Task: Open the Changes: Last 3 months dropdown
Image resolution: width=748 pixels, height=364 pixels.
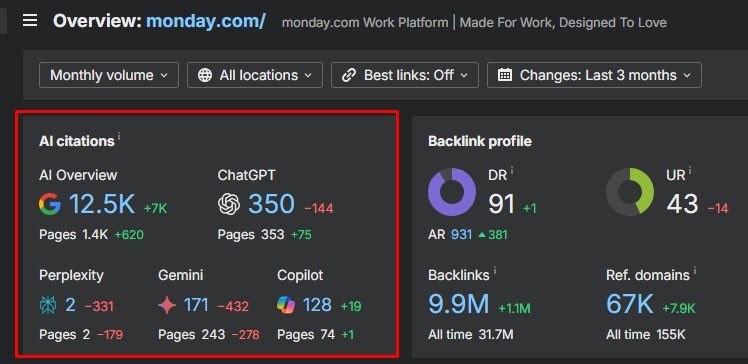Action: (594, 75)
